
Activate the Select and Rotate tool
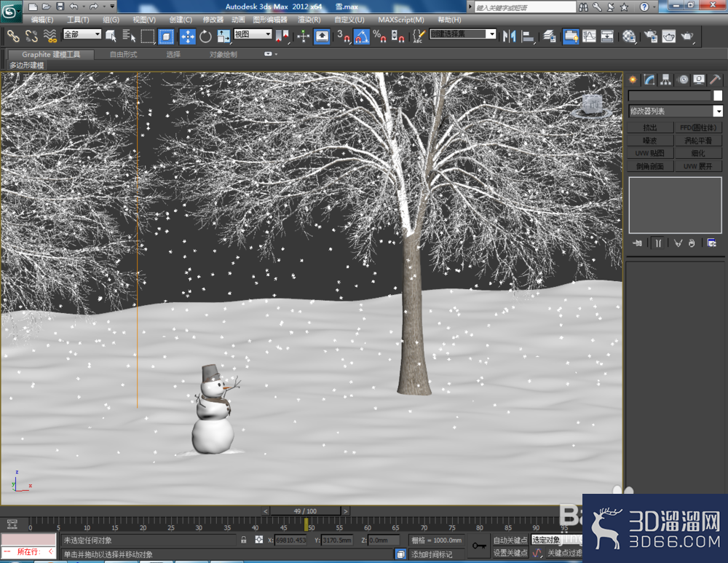205,36
